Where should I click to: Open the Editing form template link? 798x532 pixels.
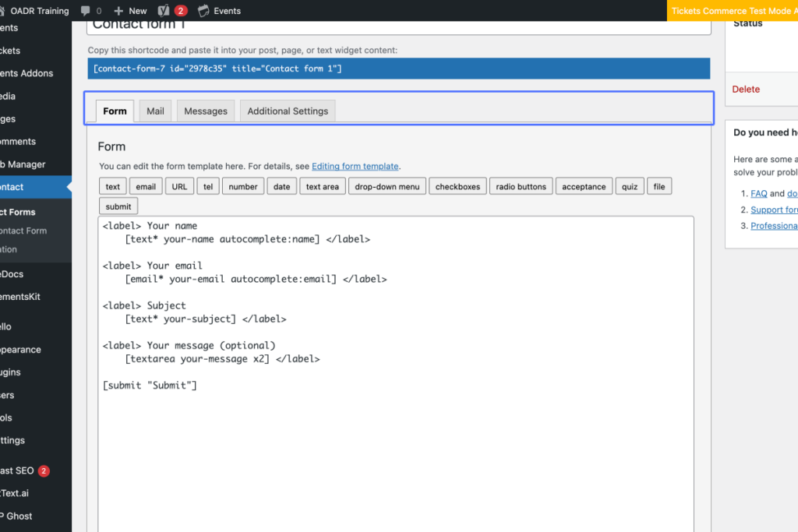tap(355, 167)
